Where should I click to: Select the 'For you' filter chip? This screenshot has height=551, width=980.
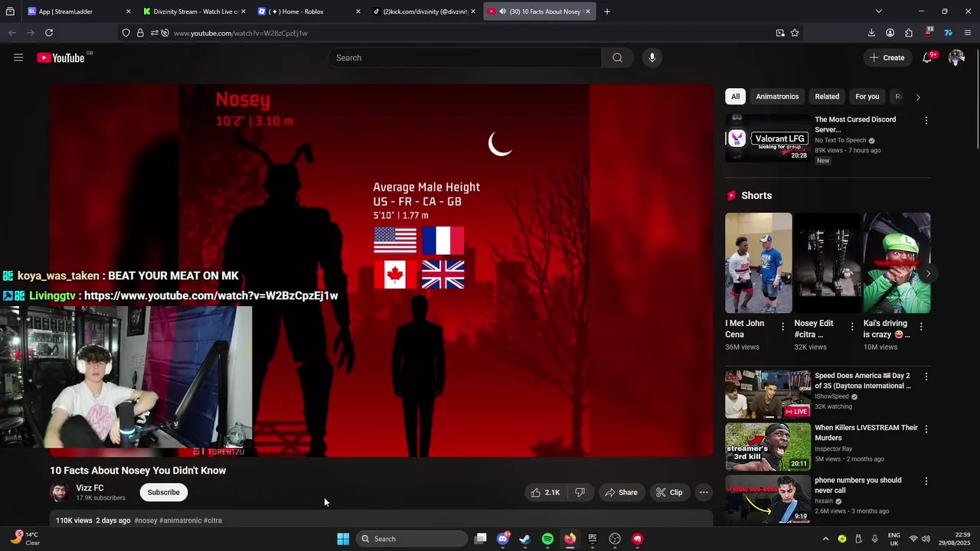point(867,96)
